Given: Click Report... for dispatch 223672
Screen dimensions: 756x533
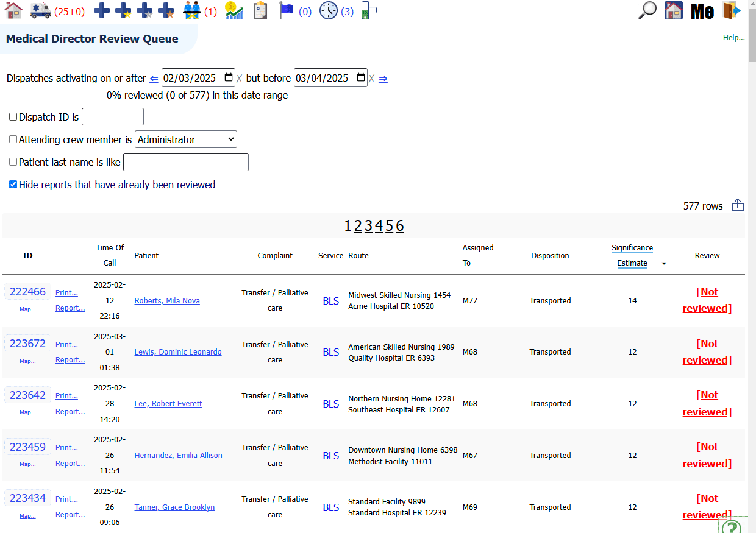Looking at the screenshot, I should click(70, 360).
